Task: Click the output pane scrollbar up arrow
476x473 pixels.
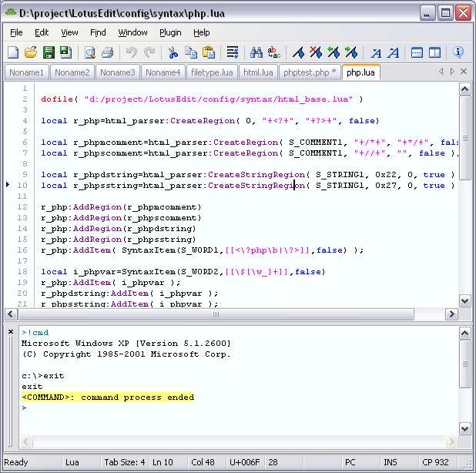Action: pos(464,334)
